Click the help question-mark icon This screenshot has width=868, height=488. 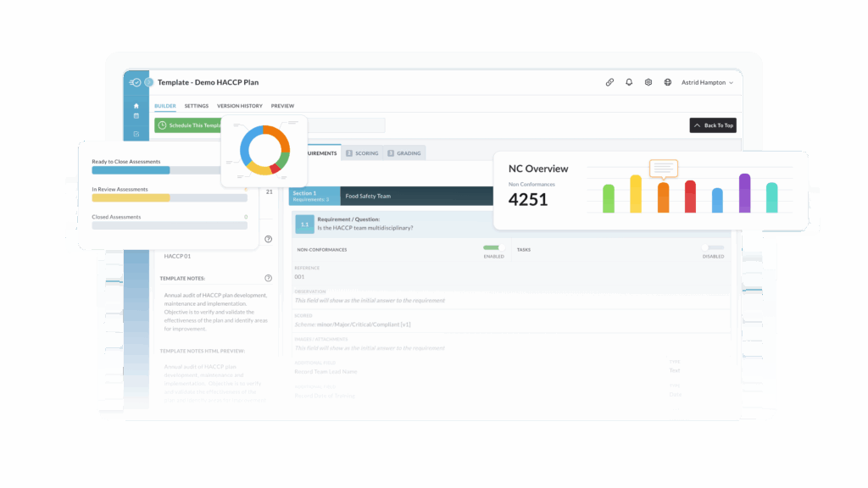click(270, 239)
